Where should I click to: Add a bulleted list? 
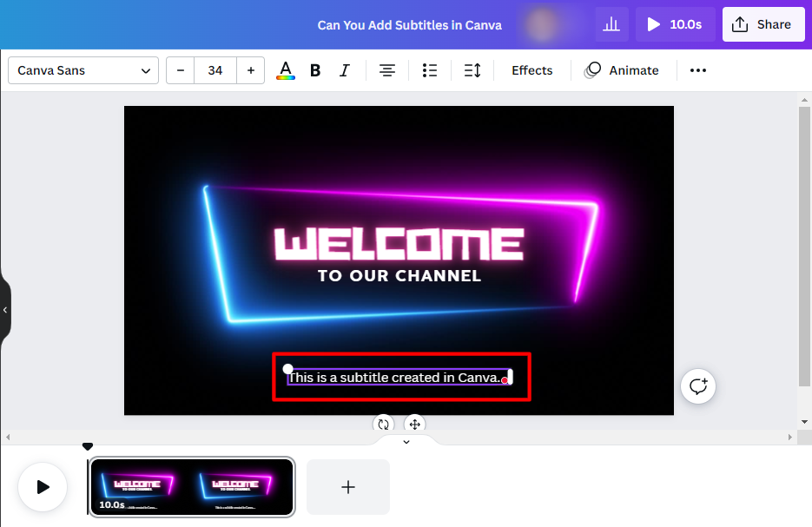[429, 70]
